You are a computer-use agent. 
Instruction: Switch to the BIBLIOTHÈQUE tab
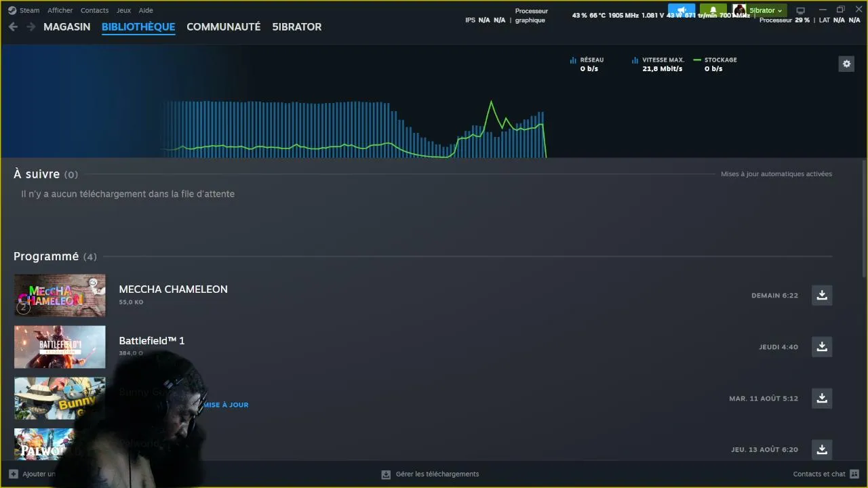(x=138, y=26)
